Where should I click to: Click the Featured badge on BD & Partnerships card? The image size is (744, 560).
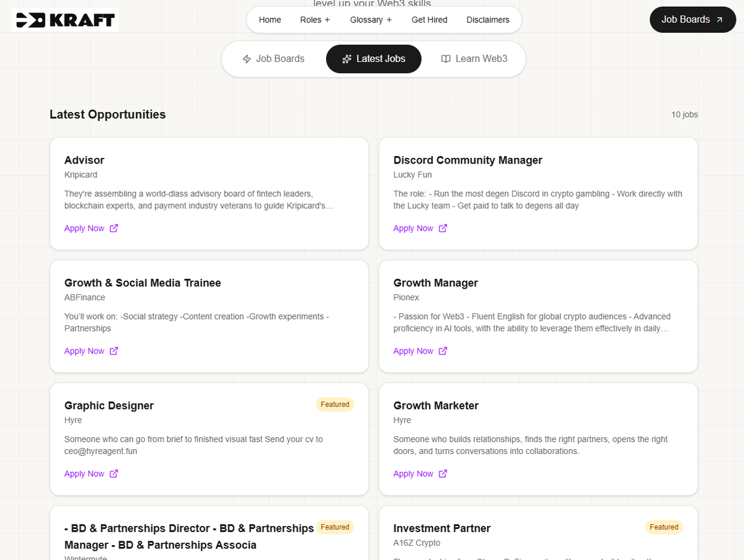coord(335,527)
